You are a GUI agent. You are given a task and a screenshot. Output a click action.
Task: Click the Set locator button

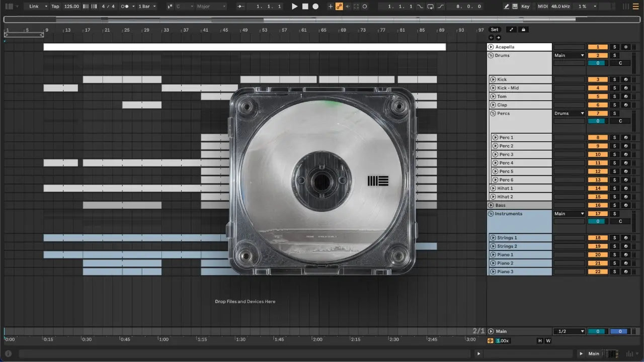495,30
